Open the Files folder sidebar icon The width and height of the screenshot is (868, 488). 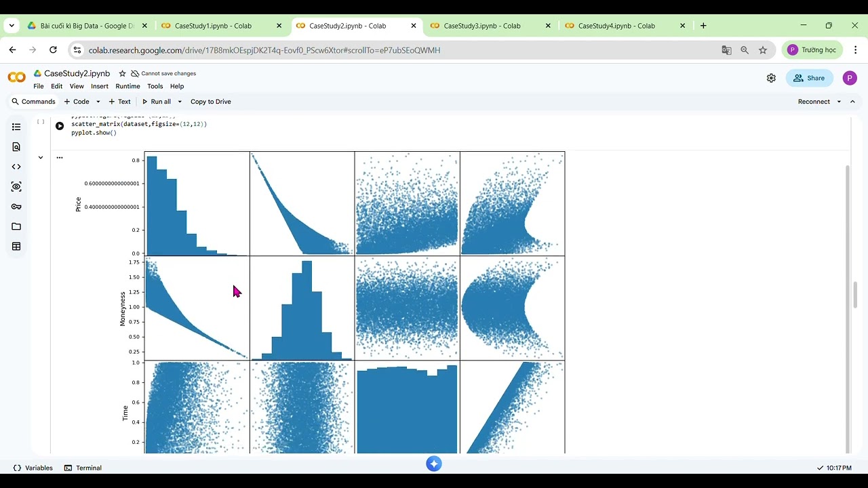point(16,226)
